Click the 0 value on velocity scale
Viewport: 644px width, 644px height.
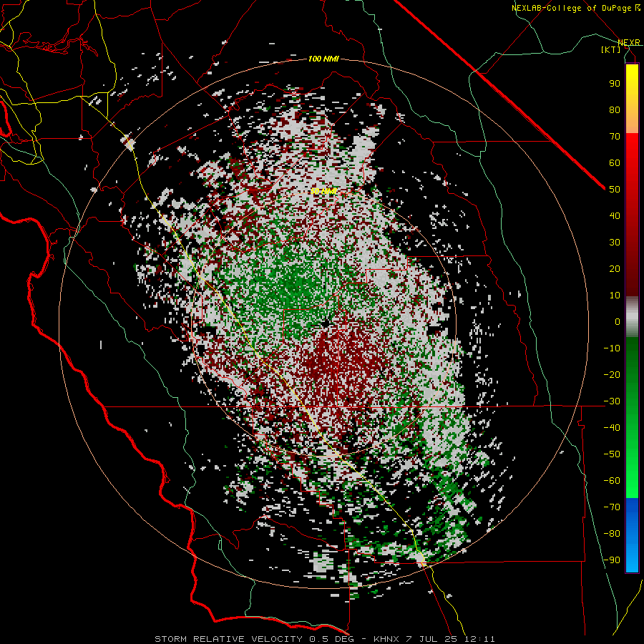(x=618, y=322)
